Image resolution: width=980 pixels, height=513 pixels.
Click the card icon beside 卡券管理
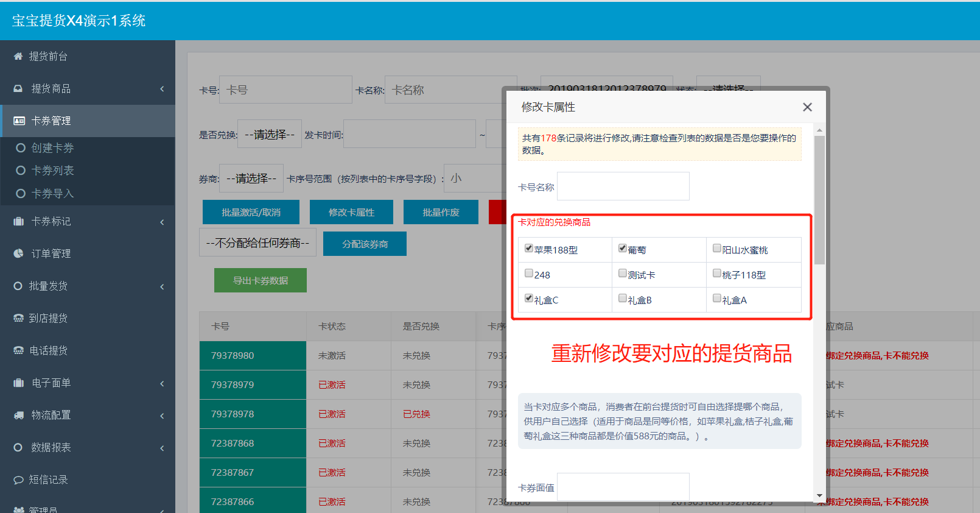point(19,121)
